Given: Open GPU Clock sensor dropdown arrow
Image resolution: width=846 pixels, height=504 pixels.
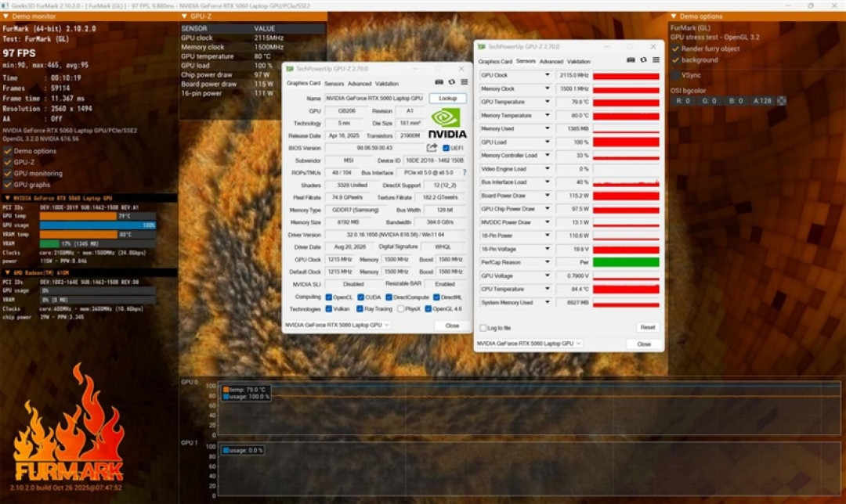Looking at the screenshot, I should pos(547,75).
